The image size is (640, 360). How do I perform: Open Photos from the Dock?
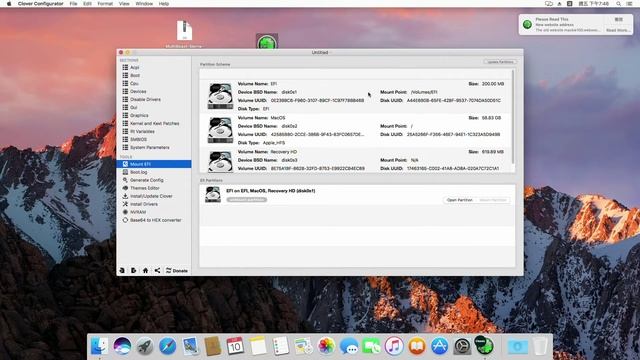[326, 346]
